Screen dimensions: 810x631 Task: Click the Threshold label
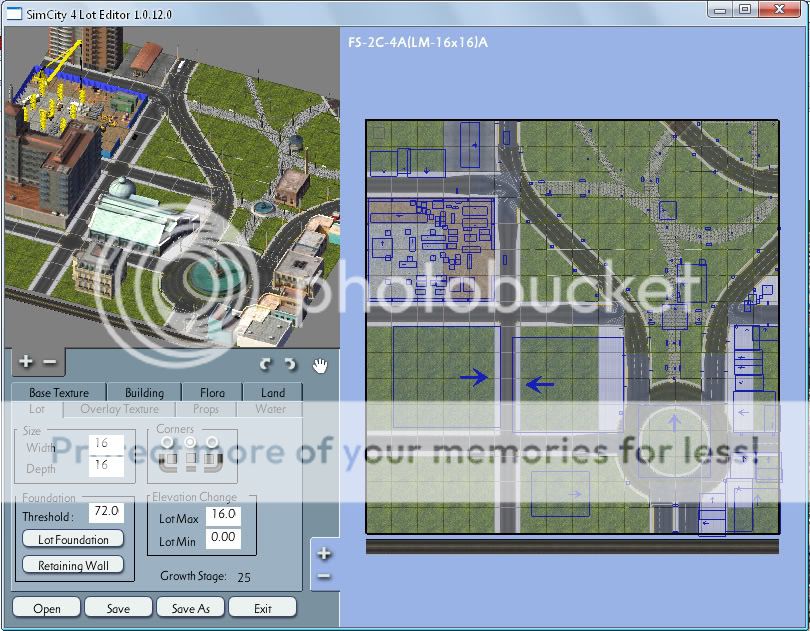48,517
